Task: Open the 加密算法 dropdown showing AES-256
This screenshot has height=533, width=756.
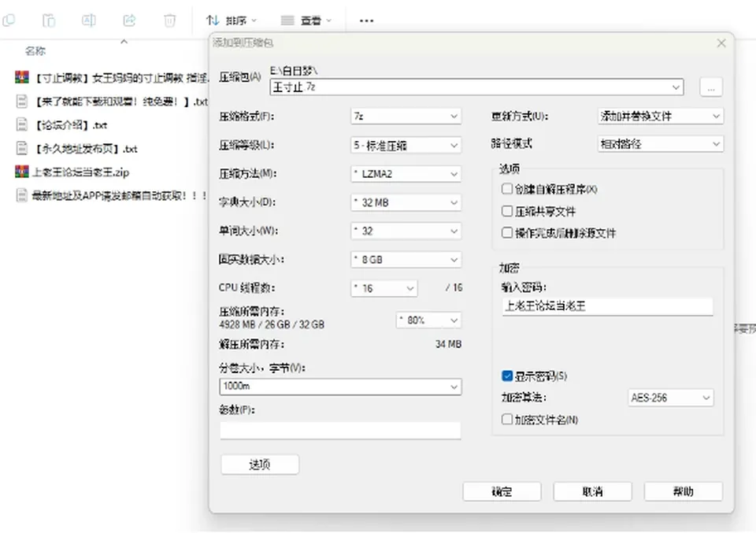Action: pos(671,398)
